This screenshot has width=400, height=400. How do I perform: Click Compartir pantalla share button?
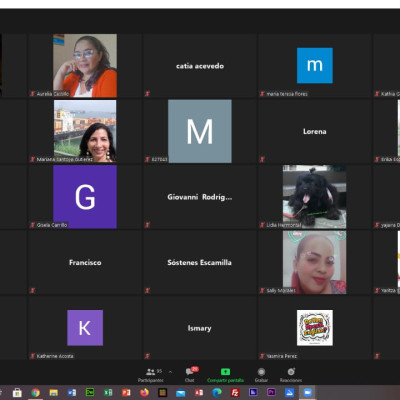point(225,375)
